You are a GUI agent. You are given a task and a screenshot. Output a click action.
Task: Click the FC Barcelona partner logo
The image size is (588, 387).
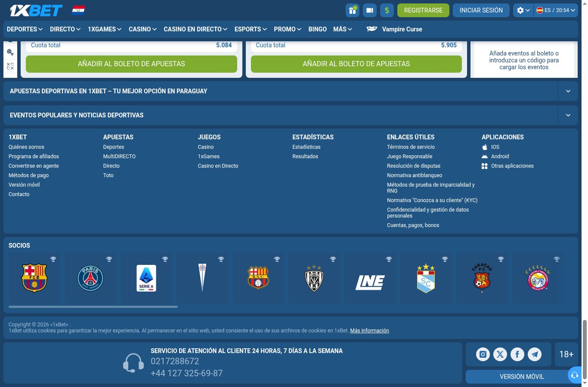[34, 278]
